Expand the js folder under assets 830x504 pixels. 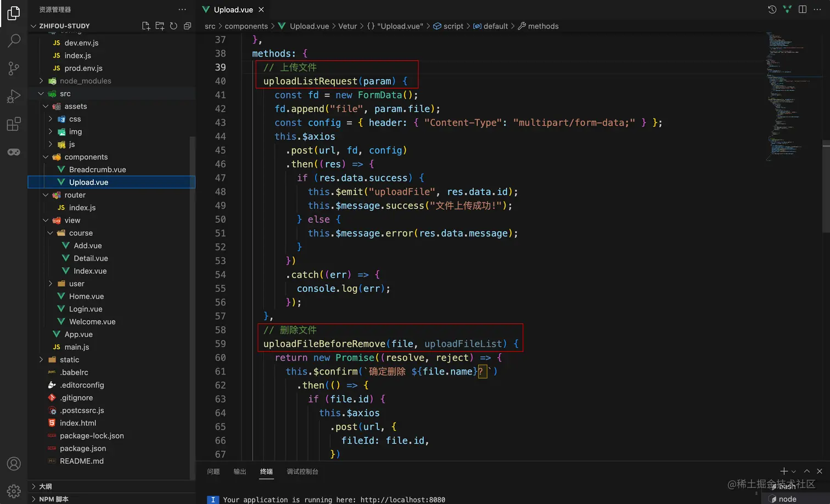click(51, 144)
